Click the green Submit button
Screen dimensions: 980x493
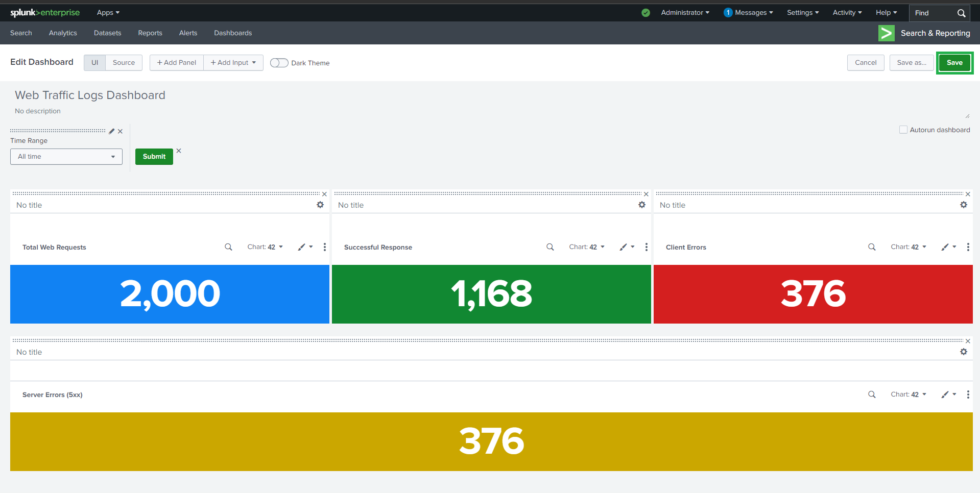tap(154, 157)
